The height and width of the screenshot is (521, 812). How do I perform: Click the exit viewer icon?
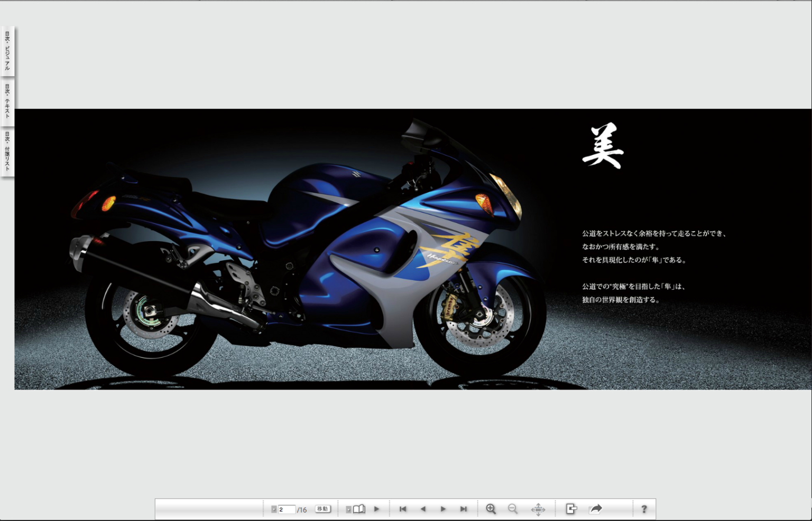click(x=571, y=509)
